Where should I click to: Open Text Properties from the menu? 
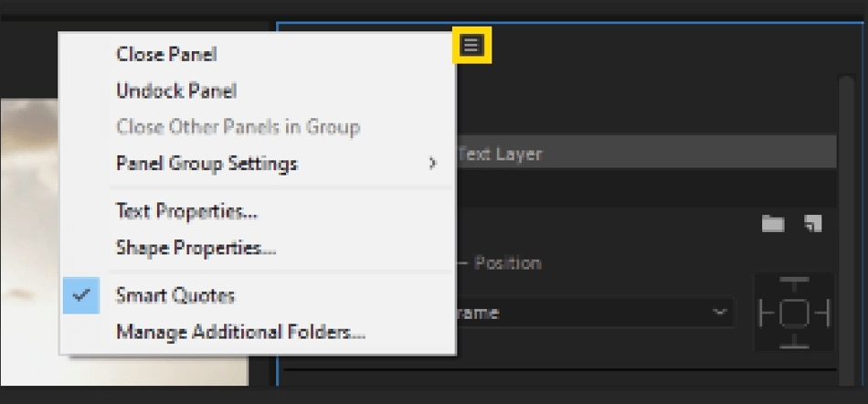pos(186,211)
